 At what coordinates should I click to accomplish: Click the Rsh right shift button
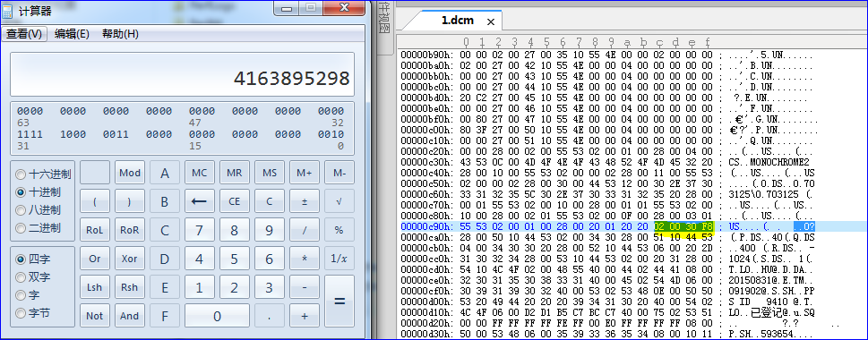coord(130,287)
